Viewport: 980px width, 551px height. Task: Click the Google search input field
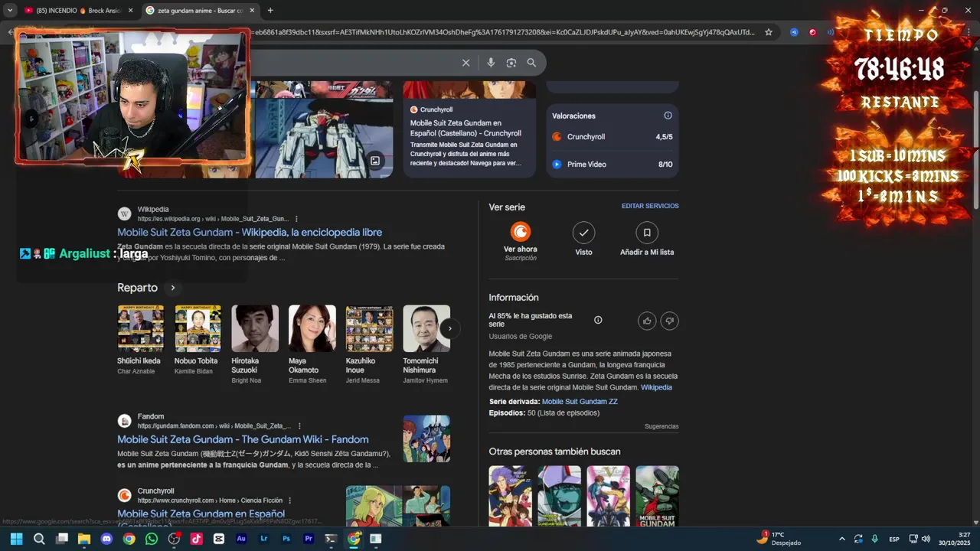(x=352, y=63)
